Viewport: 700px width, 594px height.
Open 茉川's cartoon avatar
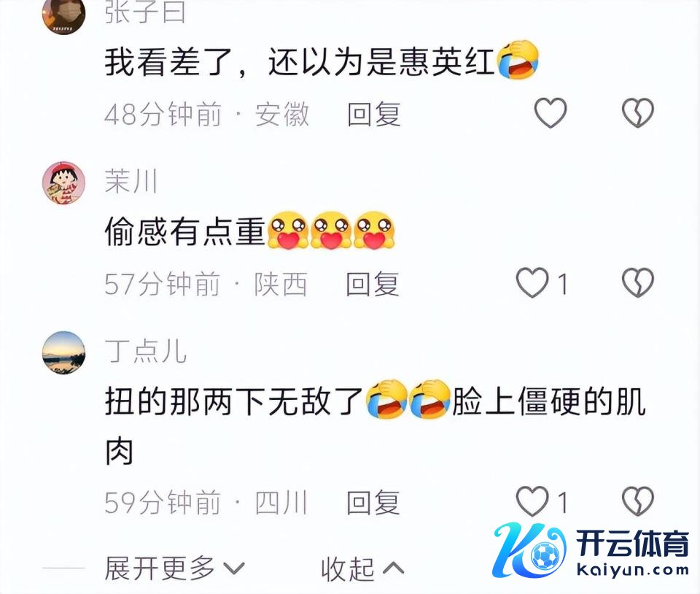click(63, 182)
